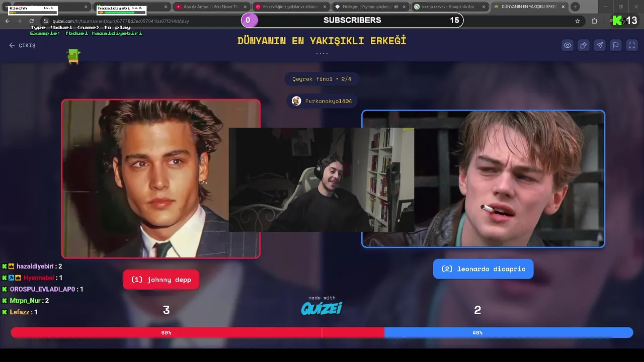Click the leonardo dicaprio vote count 2

point(477,311)
